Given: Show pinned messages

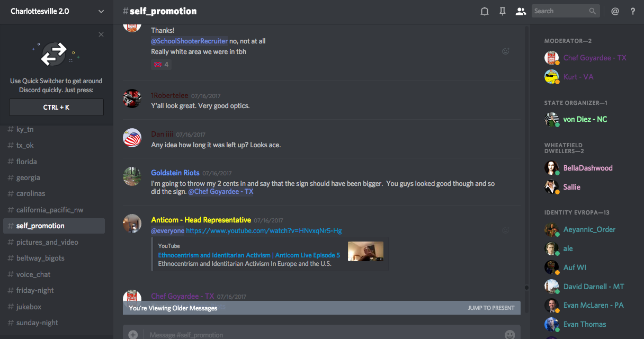Looking at the screenshot, I should tap(503, 11).
